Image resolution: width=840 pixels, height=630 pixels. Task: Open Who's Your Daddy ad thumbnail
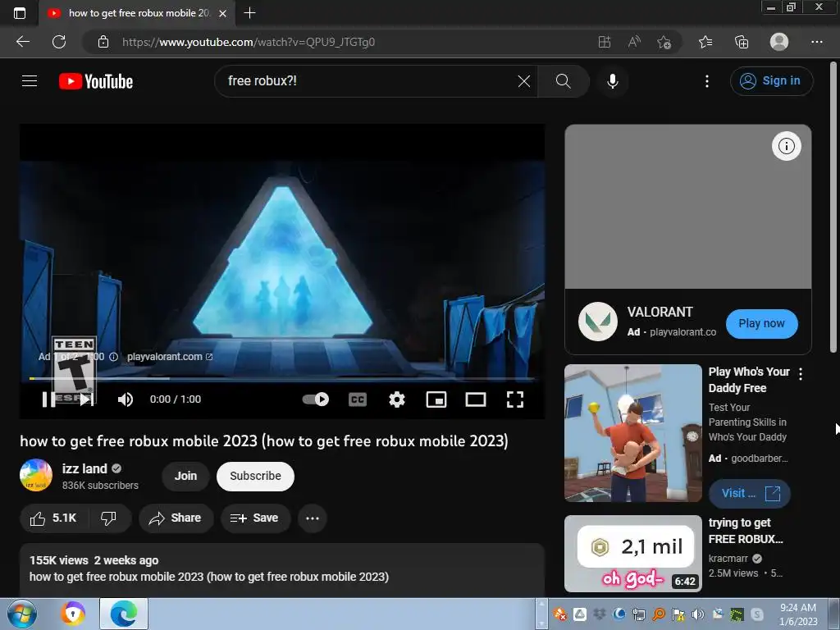point(632,433)
